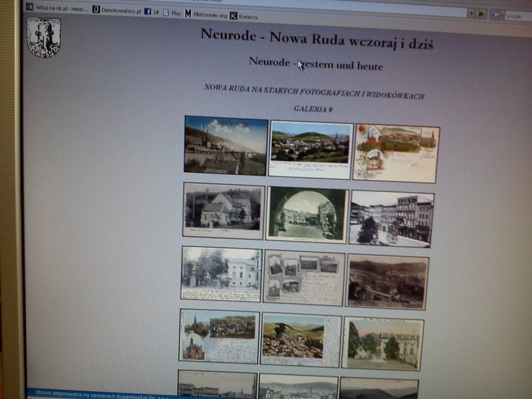
Task: Click the SuperHost.pl status bar text
Action: pyautogui.click(x=102, y=395)
